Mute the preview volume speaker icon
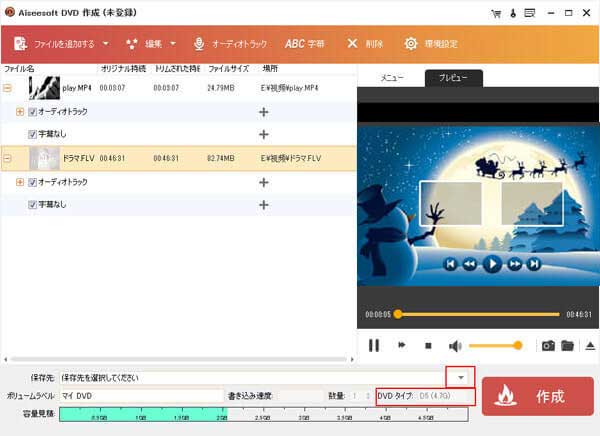 [455, 345]
